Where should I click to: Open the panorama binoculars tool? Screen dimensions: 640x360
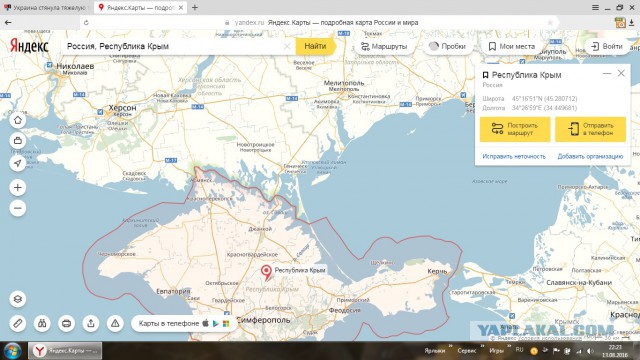[42, 324]
